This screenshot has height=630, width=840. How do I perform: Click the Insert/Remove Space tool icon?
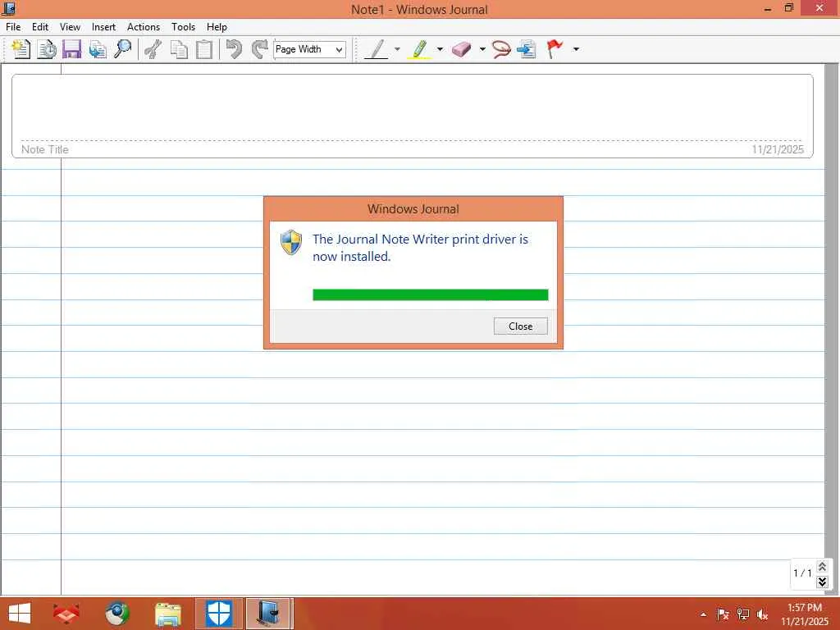coord(527,49)
